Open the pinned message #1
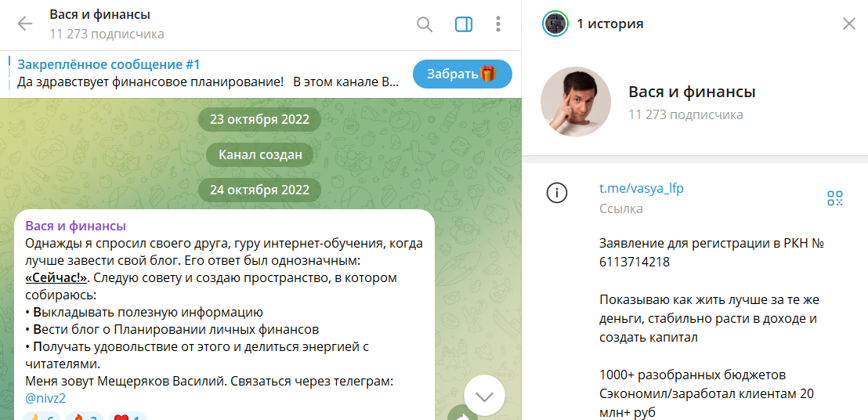Viewport: 868px width, 420px height. [x=208, y=73]
